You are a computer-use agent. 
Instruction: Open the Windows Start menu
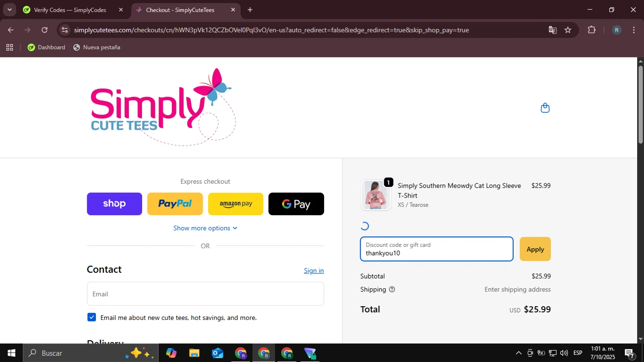[11, 353]
